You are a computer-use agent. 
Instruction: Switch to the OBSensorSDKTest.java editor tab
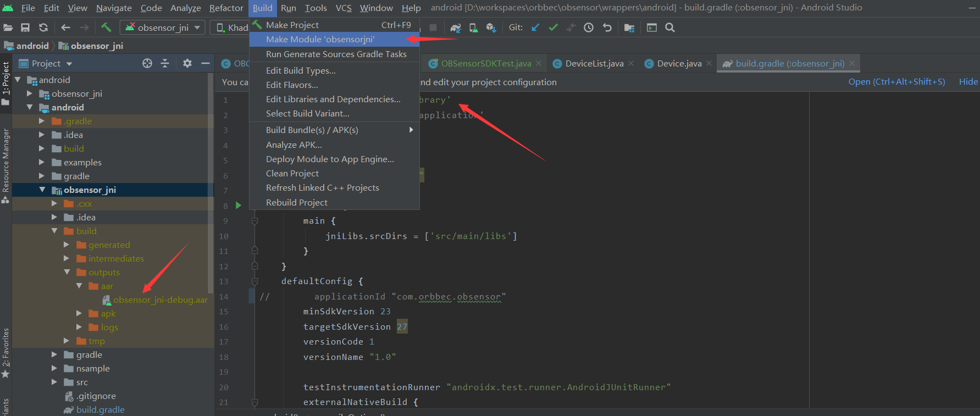click(486, 63)
